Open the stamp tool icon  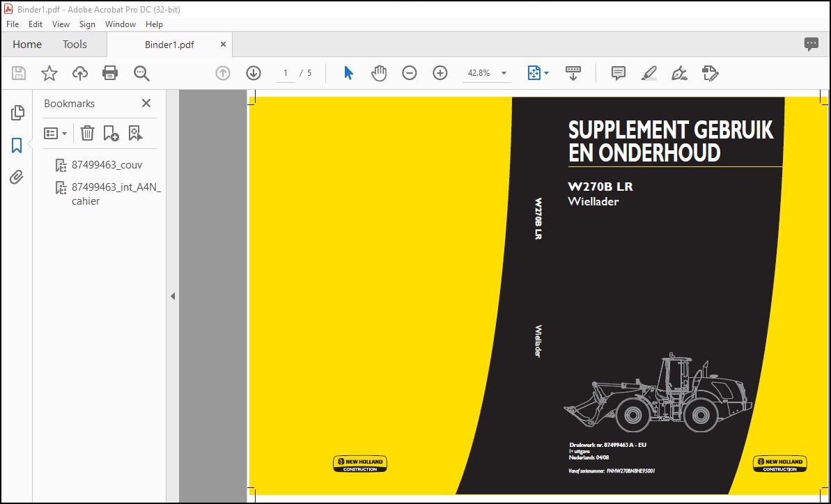[x=710, y=73]
